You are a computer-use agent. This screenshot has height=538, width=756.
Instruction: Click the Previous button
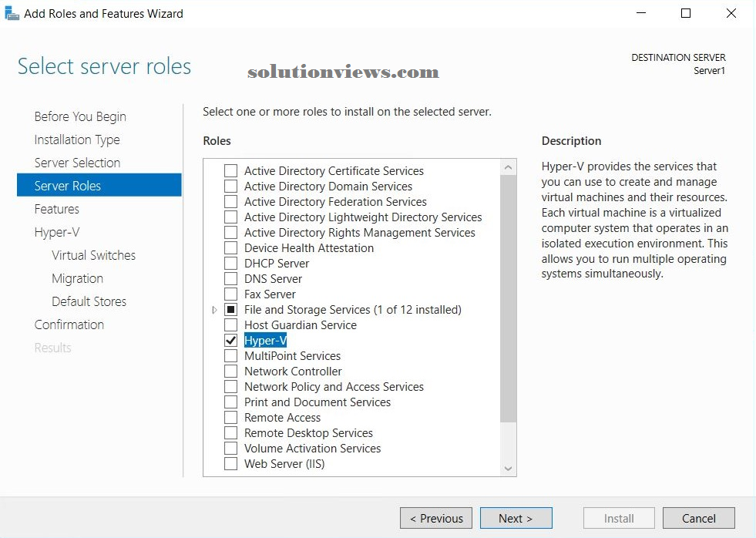pyautogui.click(x=436, y=518)
